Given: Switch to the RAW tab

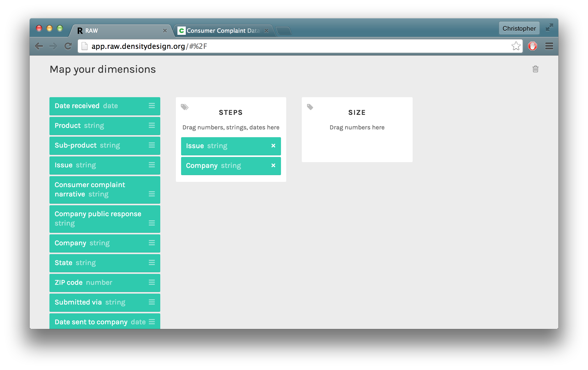Looking at the screenshot, I should 121,31.
